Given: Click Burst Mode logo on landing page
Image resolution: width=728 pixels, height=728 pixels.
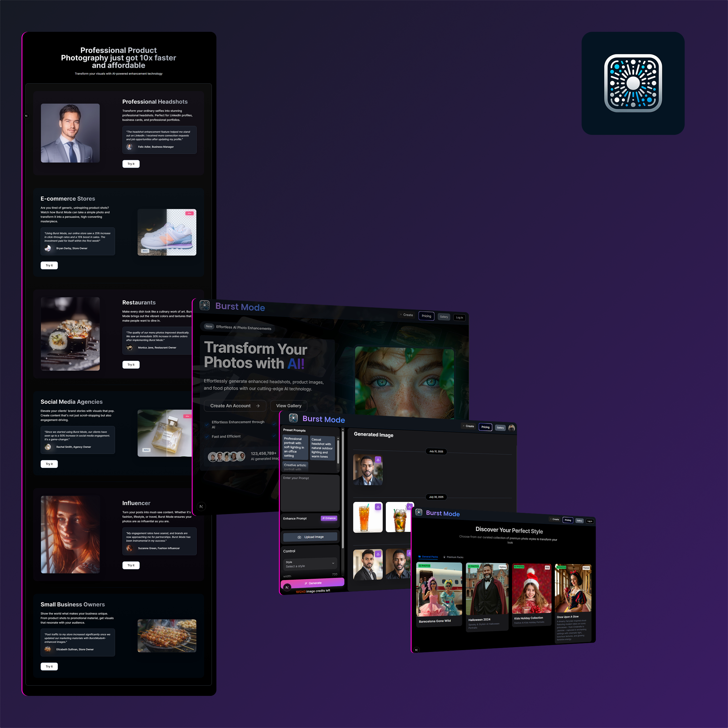Looking at the screenshot, I should 205,305.
